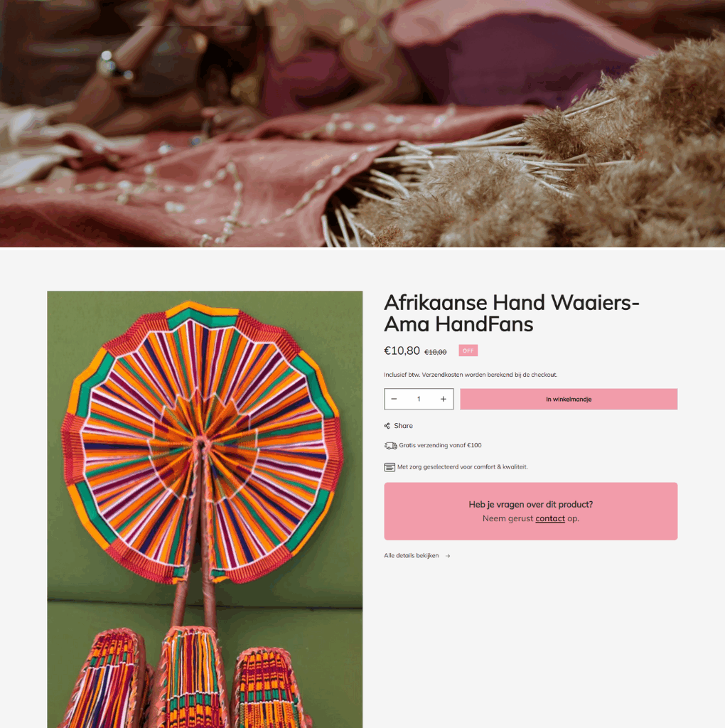
Task: Click the Heb je vragen heading
Action: click(x=530, y=504)
